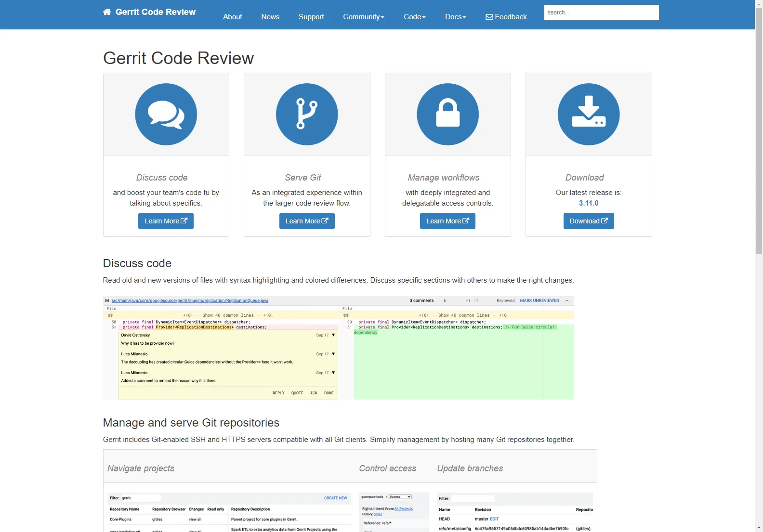Image resolution: width=763 pixels, height=532 pixels.
Task: Click the home icon beside Gerrit Code Review
Action: click(107, 12)
